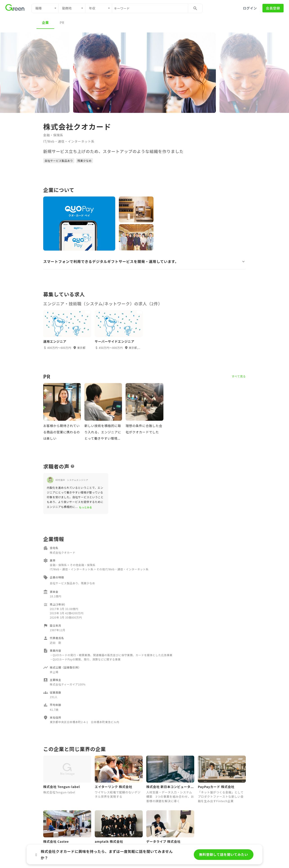Click 株式会社ティーガイア100% shareholder text
Screen dimensions: 289x868
pos(68,684)
